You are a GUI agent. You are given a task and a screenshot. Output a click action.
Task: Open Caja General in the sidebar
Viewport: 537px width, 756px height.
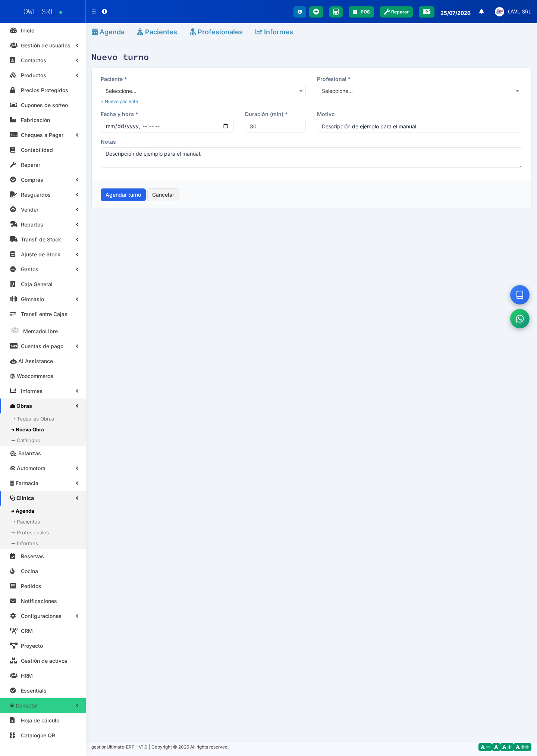coord(43,284)
